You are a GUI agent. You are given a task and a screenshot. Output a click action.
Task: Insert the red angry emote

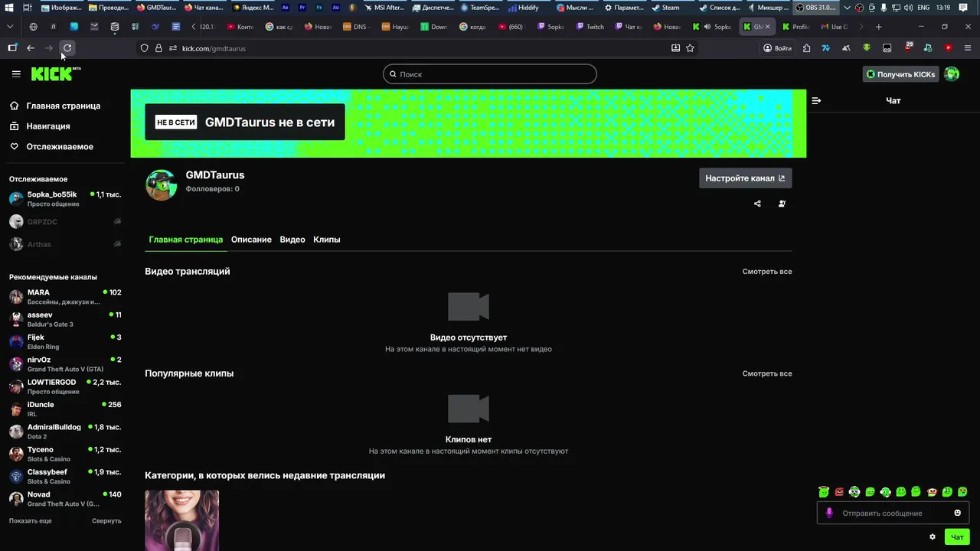tap(839, 491)
